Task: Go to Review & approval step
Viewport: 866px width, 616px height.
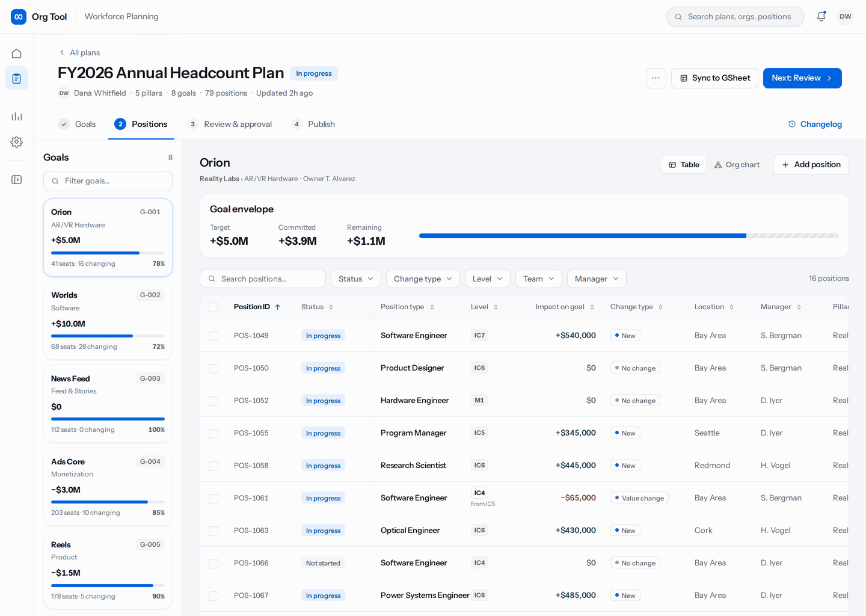Action: 229,124
